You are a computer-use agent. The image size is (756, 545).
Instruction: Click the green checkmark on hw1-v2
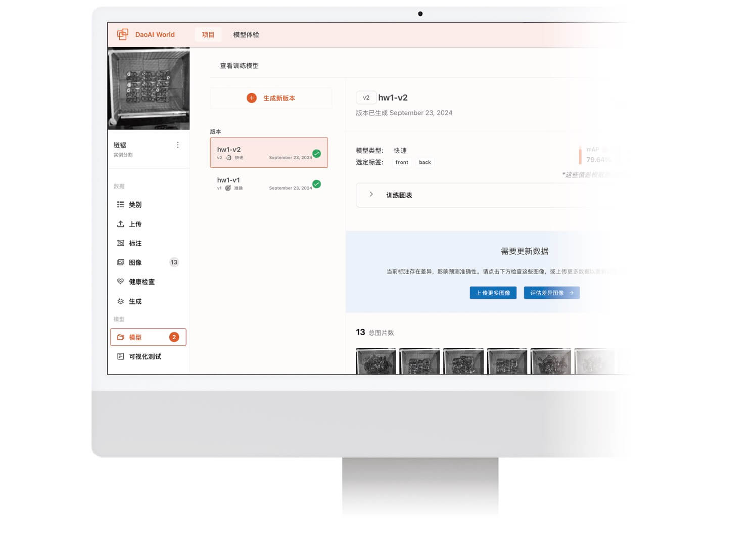[316, 153]
